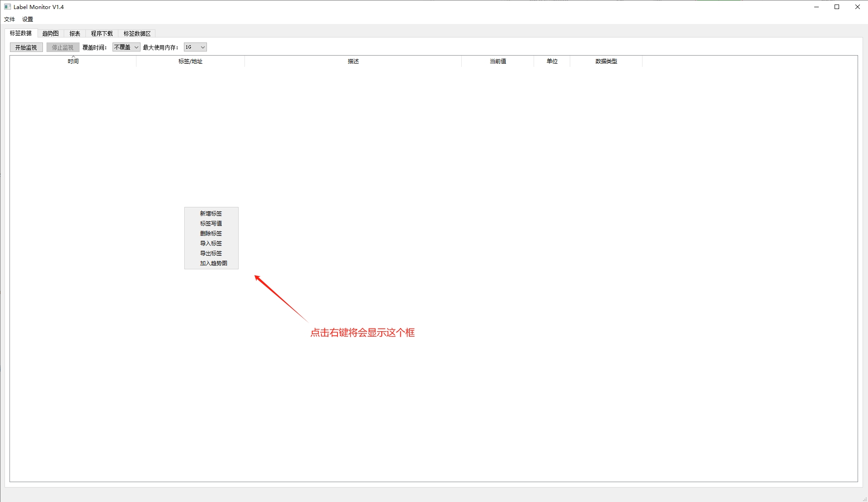
Task: Click the disabled 停止监视 button
Action: coord(63,47)
